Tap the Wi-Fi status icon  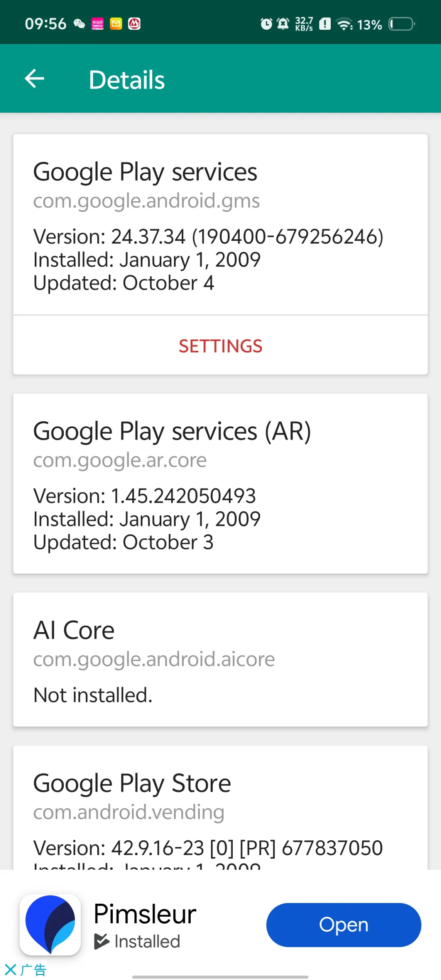(345, 24)
